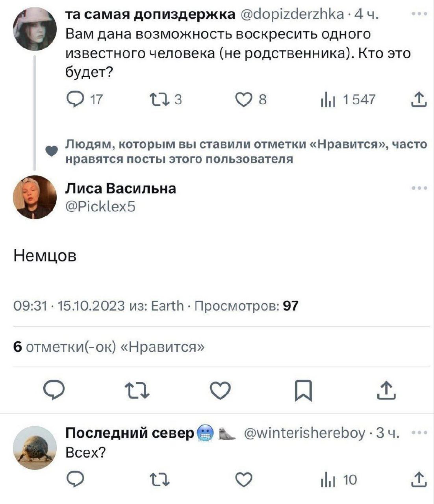Open the @Picklex5 profile handle
This screenshot has width=434, height=504.
100,206
